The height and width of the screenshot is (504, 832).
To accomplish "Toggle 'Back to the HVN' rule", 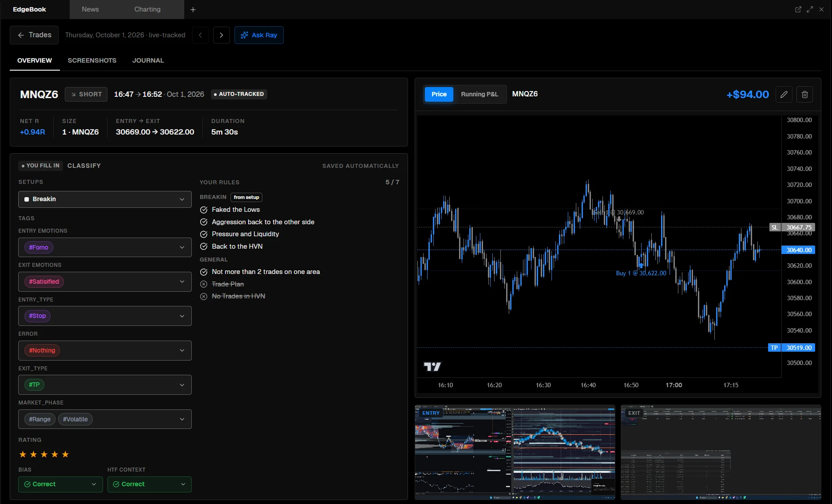I will coord(204,246).
